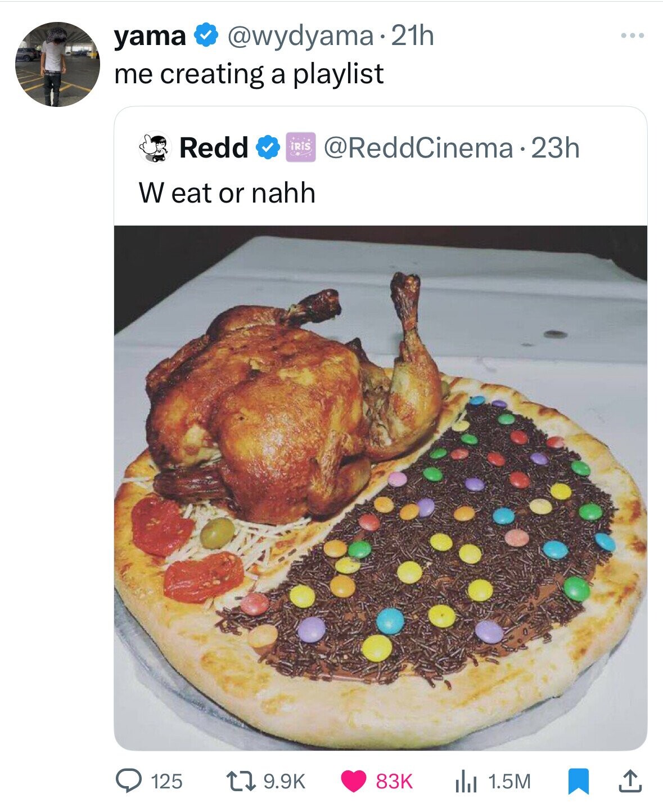Click the share upload icon
Viewport: 663px width, 812px height.
(x=629, y=781)
